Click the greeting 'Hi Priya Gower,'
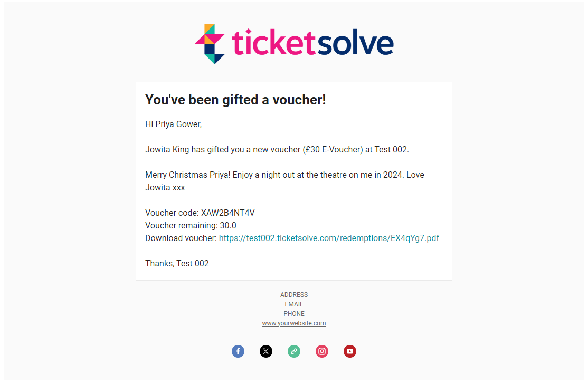The image size is (588, 384). [173, 124]
